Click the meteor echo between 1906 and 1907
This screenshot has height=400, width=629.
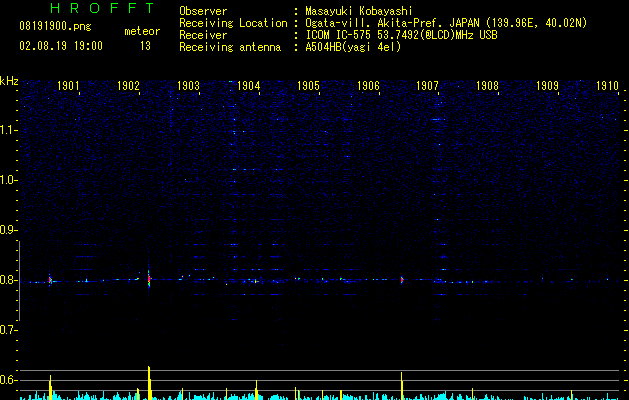tap(402, 280)
